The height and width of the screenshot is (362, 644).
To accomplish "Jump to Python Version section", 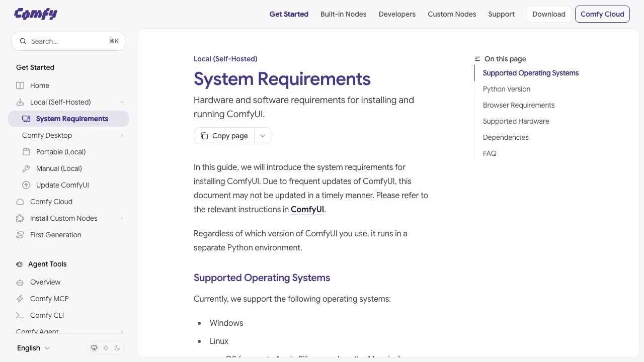I will coord(507,89).
